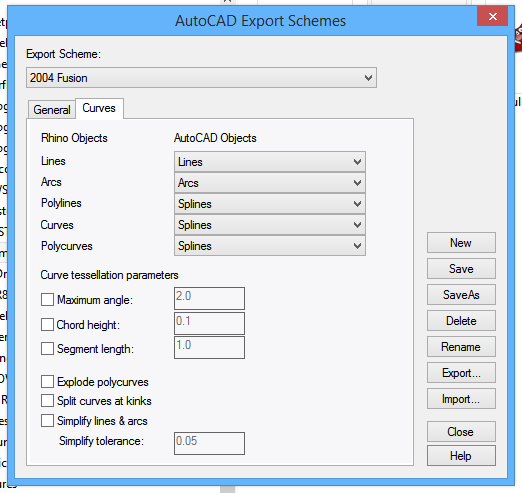This screenshot has width=522, height=493.
Task: Toggle Split curves at kinks
Action: point(47,401)
